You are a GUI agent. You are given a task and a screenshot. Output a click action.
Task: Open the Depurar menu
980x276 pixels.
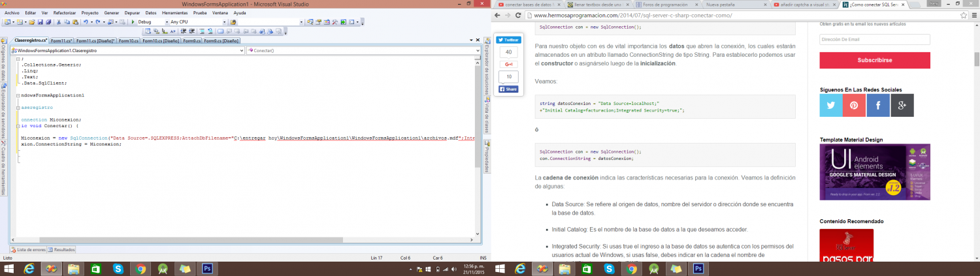tap(131, 12)
